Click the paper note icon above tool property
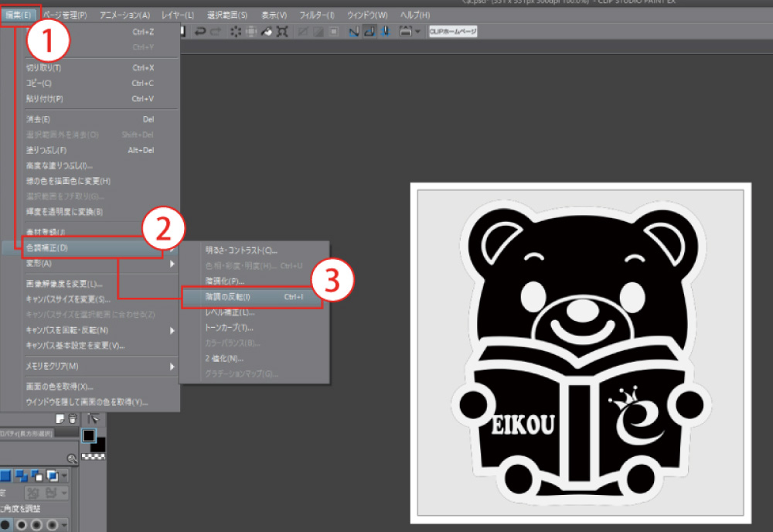Viewport: 773px width, 532px height. click(60, 418)
